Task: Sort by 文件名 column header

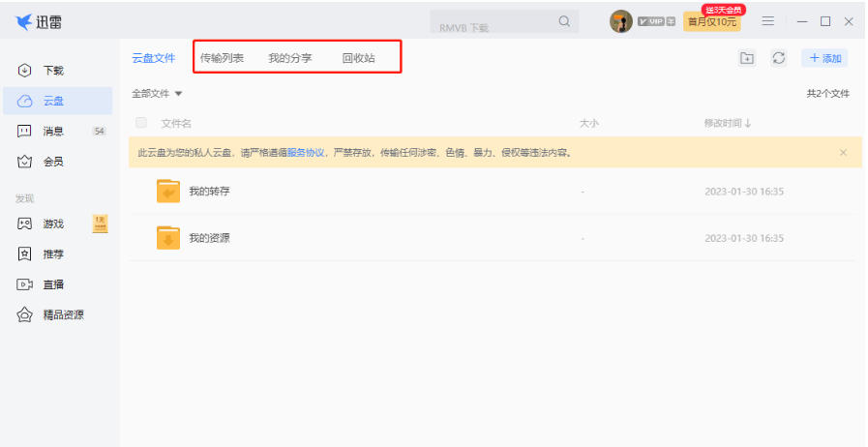Action: coord(176,124)
